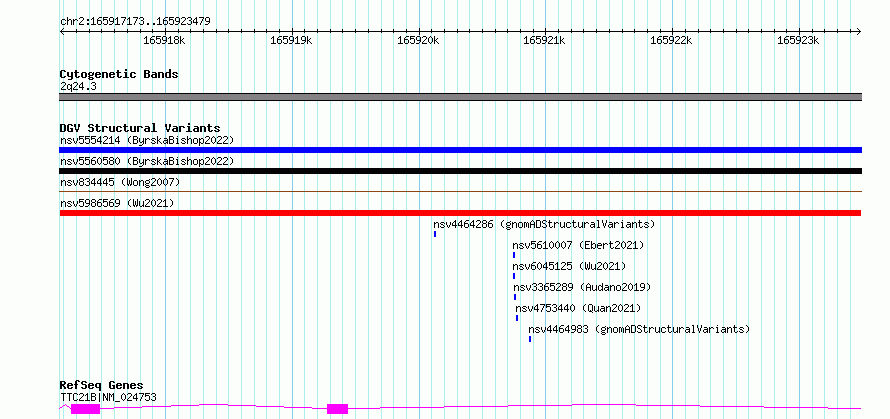Click the nsv5610007 small blue marker
The height and width of the screenshot is (419, 890).
click(514, 255)
